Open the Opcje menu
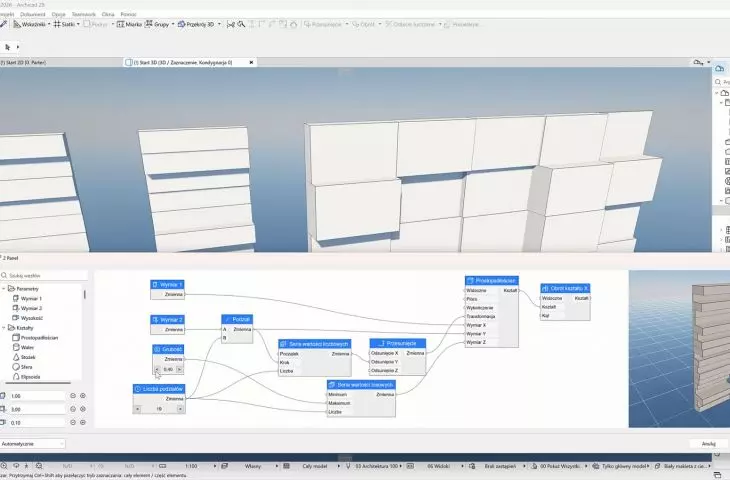The image size is (730, 480). [59, 14]
